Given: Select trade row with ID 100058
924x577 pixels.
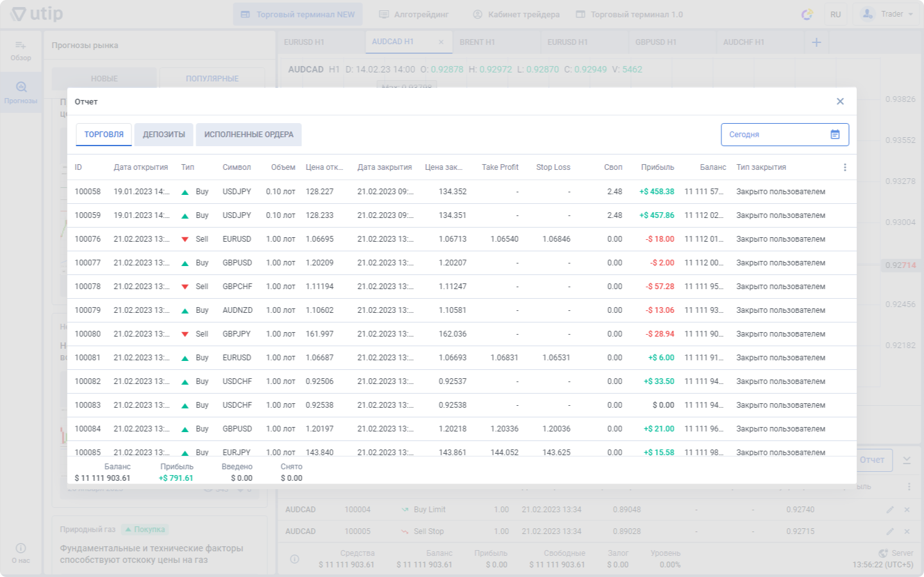Looking at the screenshot, I should pos(462,192).
